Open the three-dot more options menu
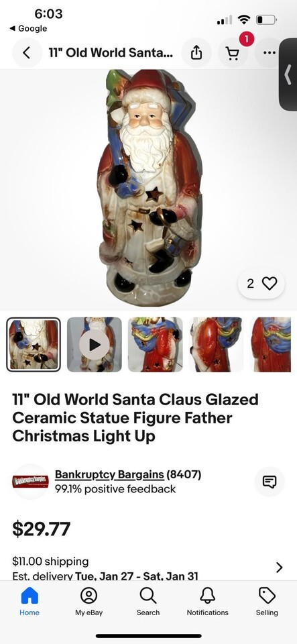Screen dimensions: 297x644 tap(268, 52)
